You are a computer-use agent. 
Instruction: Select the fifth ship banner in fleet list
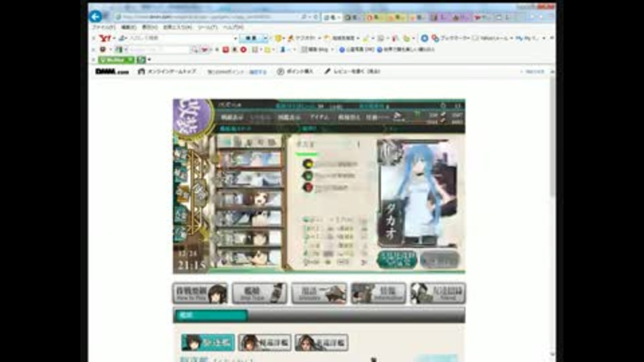(250, 237)
